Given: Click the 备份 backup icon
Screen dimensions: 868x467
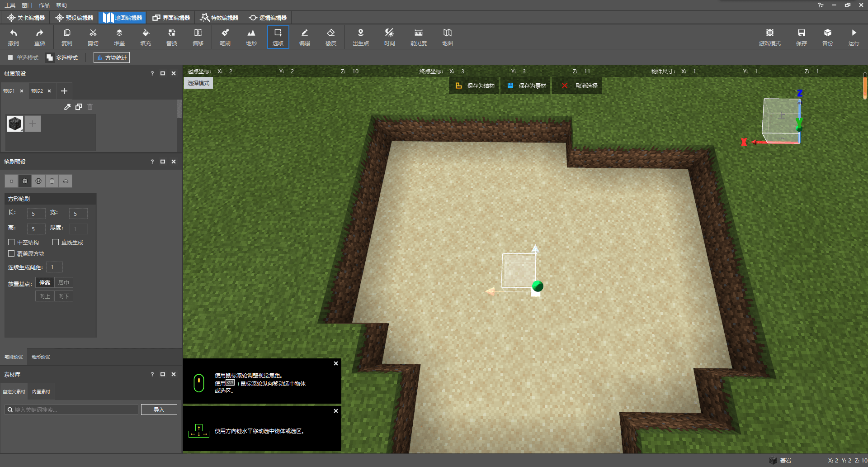Looking at the screenshot, I should pos(828,37).
